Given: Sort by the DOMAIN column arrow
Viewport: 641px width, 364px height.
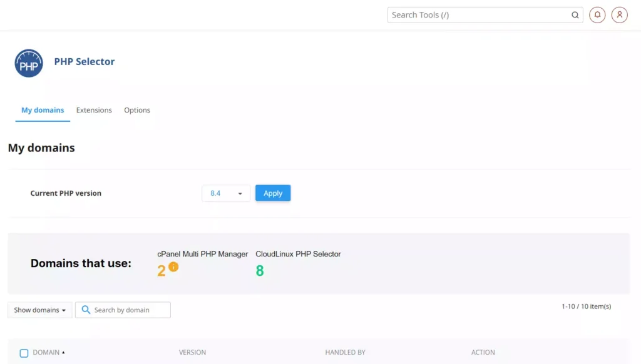Looking at the screenshot, I should click(63, 352).
